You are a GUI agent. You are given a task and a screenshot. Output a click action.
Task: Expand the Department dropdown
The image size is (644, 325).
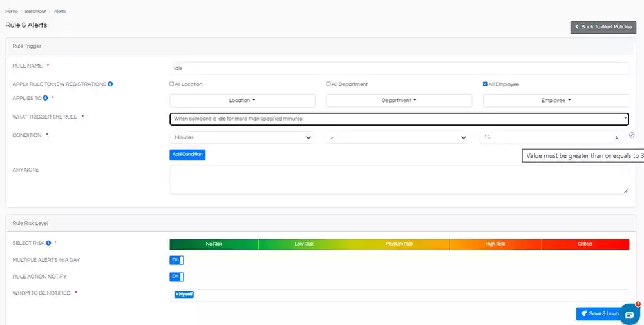tap(399, 101)
